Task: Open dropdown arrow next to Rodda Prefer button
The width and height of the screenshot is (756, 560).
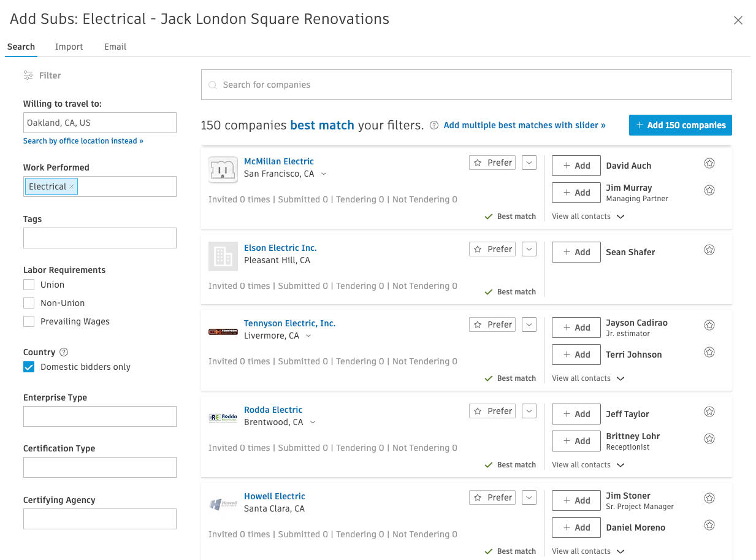Action: 529,411
